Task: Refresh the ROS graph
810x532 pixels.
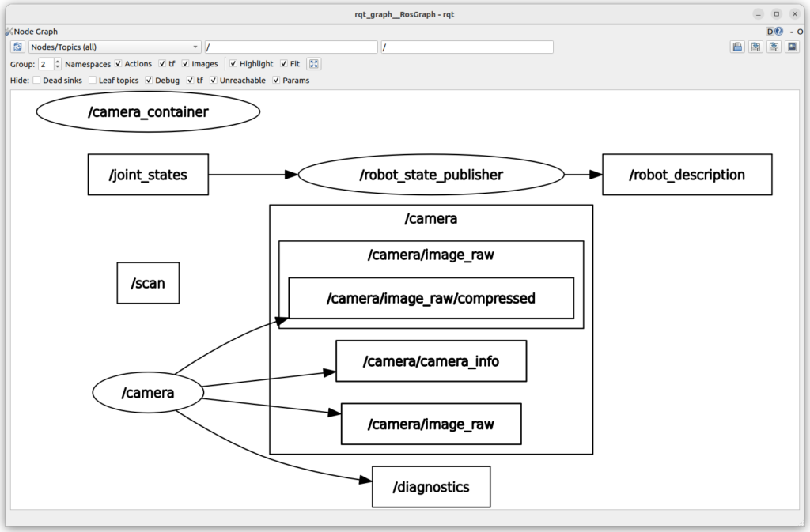Action: pos(17,47)
